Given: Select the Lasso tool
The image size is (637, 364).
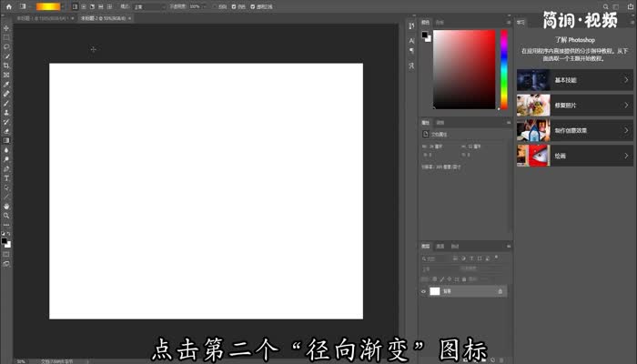Looking at the screenshot, I should click(x=6, y=46).
